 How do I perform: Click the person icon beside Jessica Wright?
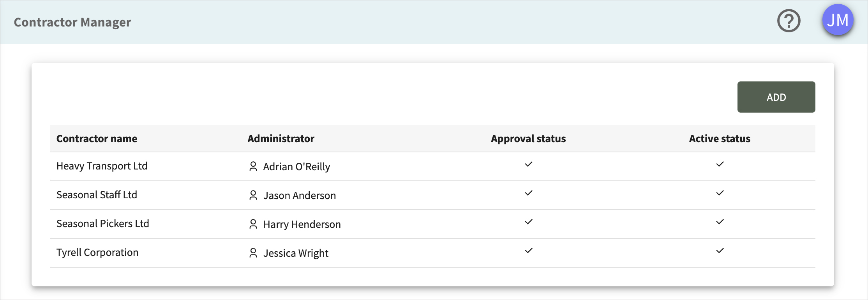253,253
